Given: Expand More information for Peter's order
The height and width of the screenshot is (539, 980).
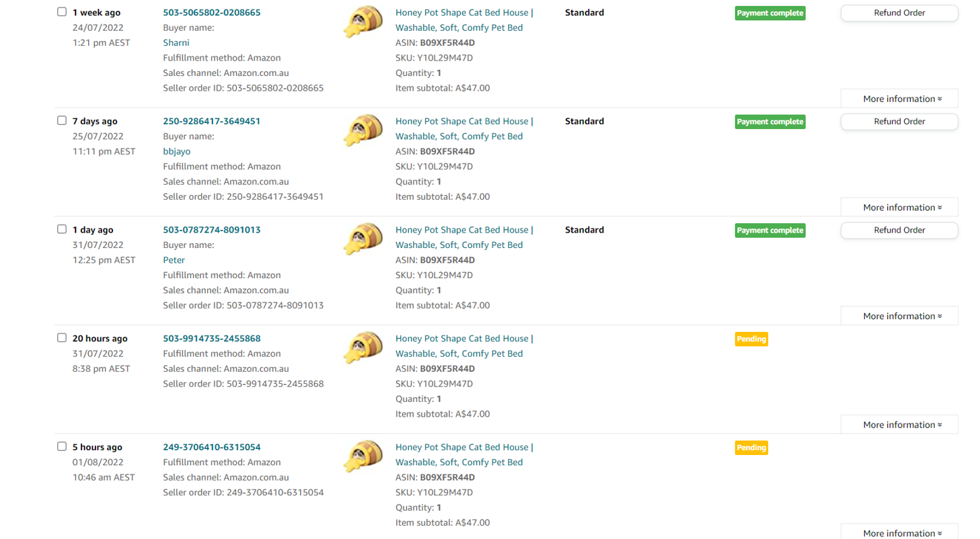Looking at the screenshot, I should click(x=899, y=316).
